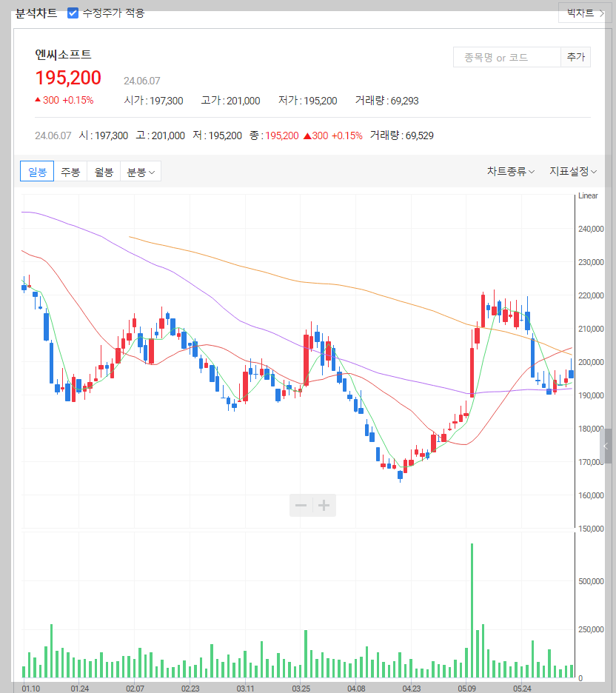Select the 주봉 tab

click(x=70, y=172)
